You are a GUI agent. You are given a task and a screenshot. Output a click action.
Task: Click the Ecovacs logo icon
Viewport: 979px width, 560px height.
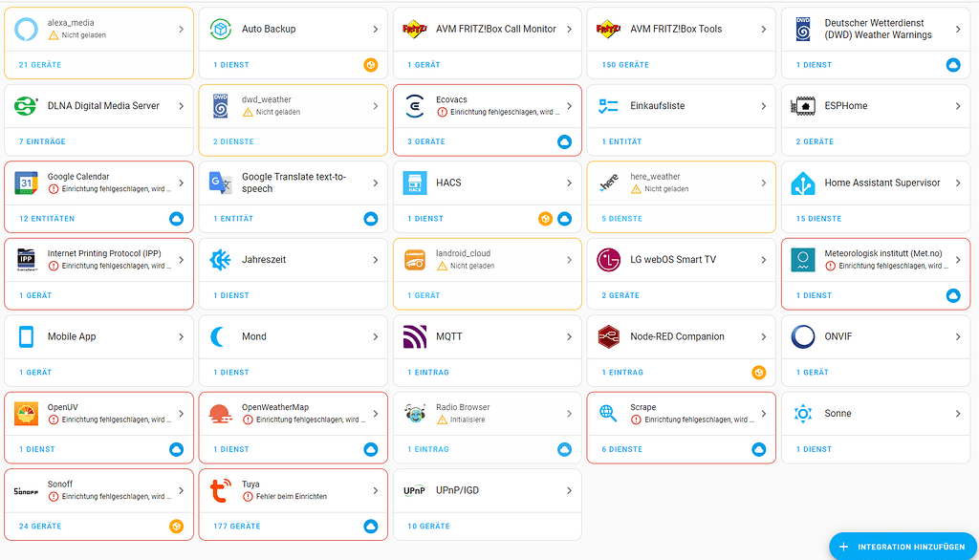tap(414, 105)
